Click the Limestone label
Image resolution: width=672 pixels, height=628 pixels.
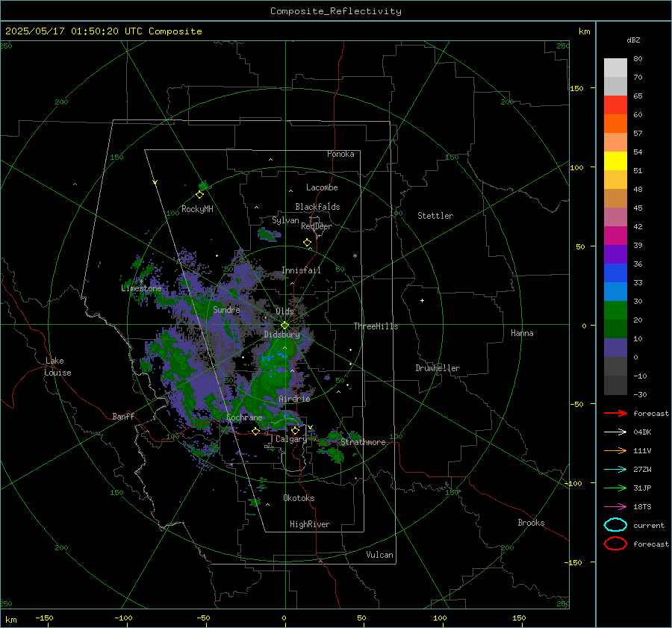pos(141,288)
